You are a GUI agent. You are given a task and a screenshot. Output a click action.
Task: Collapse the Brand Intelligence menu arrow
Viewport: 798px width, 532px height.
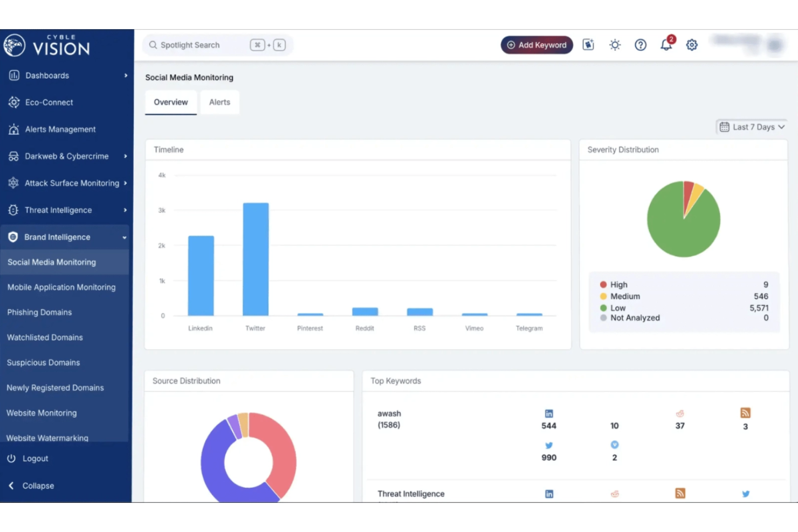point(125,237)
